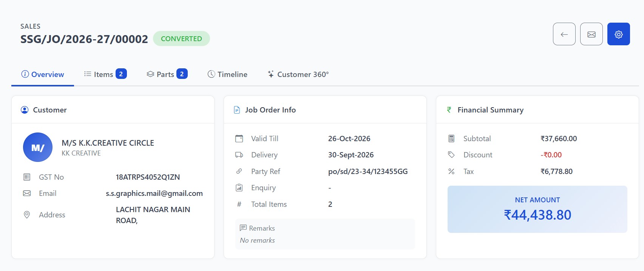The width and height of the screenshot is (644, 271).
Task: Click the Overview tab info icon
Action: 25,74
